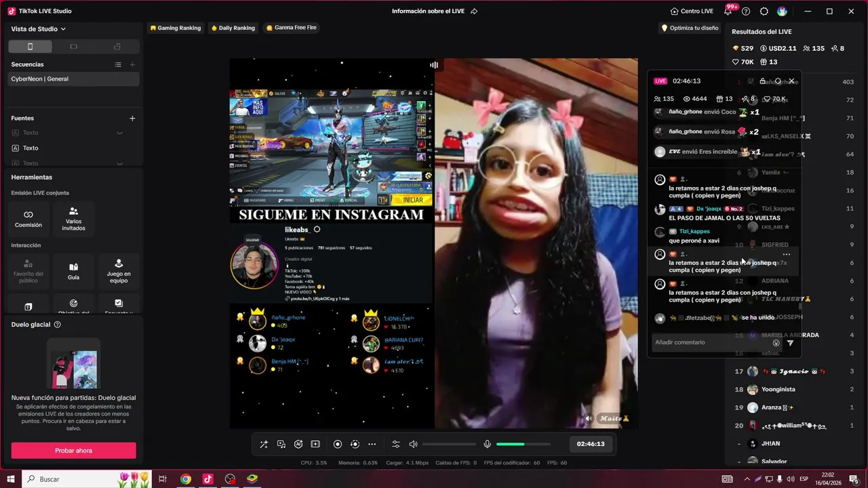Open Windows Start menu

pos(10,479)
